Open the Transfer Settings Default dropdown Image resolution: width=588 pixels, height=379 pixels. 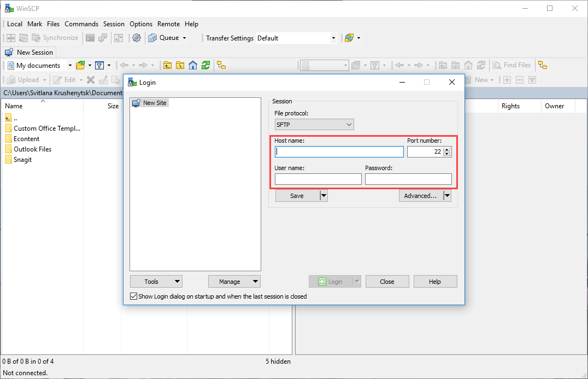(333, 38)
